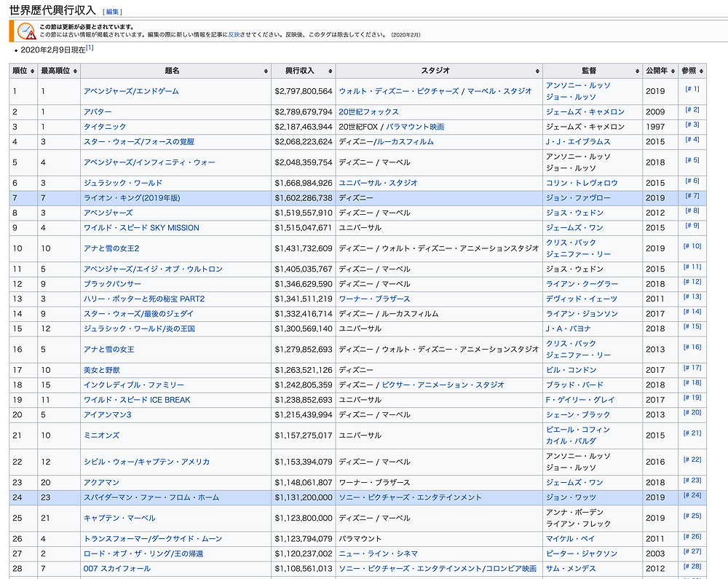The width and height of the screenshot is (728, 579).
Task: Open ピクサー・アニメーション・スタジオ link
Action: [443, 385]
